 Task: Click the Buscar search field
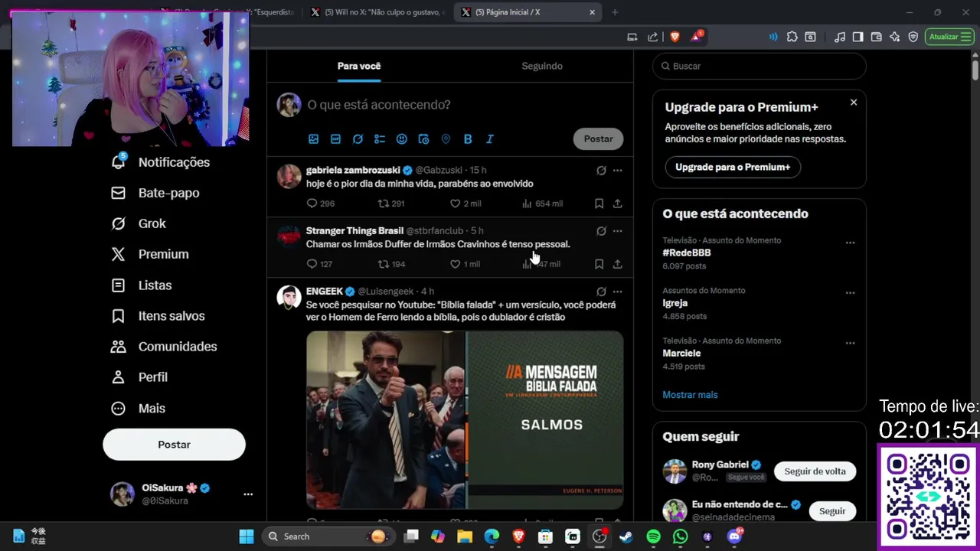[x=759, y=66]
